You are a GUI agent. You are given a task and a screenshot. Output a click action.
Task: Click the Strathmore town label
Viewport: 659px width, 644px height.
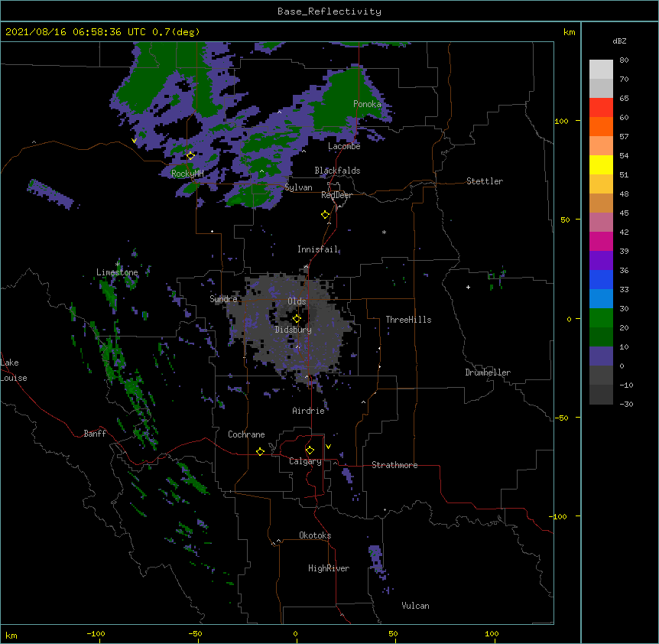[394, 465]
